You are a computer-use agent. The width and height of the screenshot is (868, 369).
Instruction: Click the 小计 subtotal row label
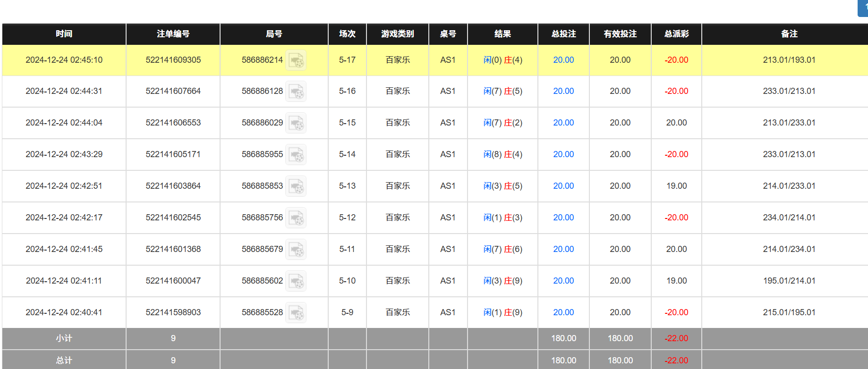64,338
